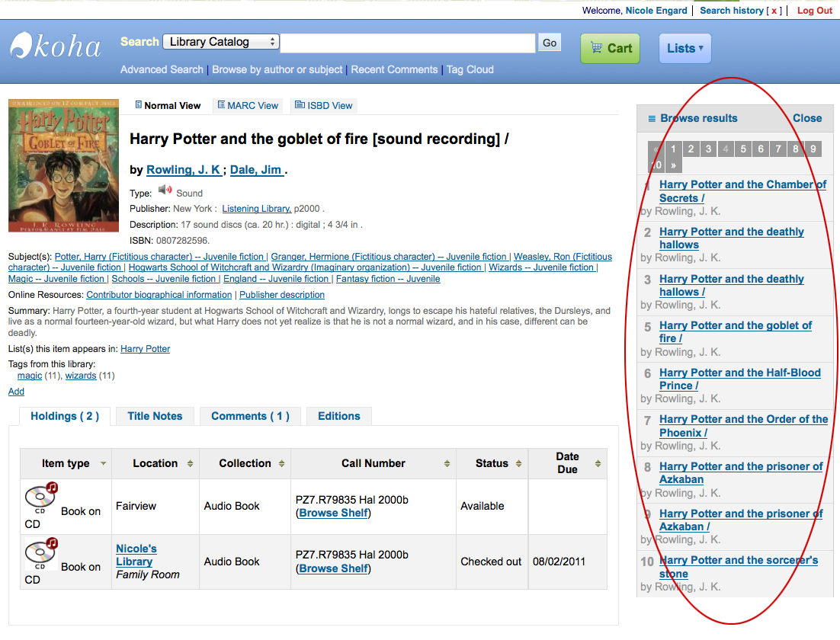This screenshot has height=640, width=840.
Task: Select the Comments ( 1 ) tab
Action: (250, 416)
